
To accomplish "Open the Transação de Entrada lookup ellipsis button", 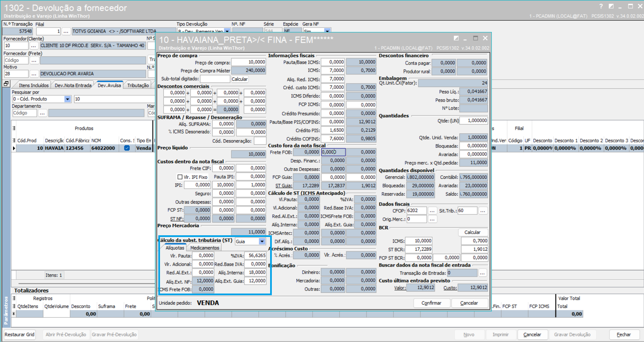I will pos(483,273).
